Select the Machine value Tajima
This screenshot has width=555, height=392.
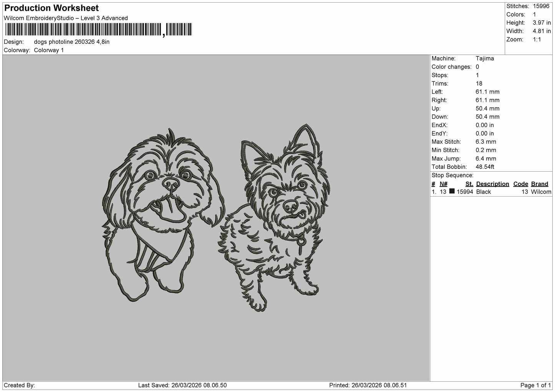(485, 58)
